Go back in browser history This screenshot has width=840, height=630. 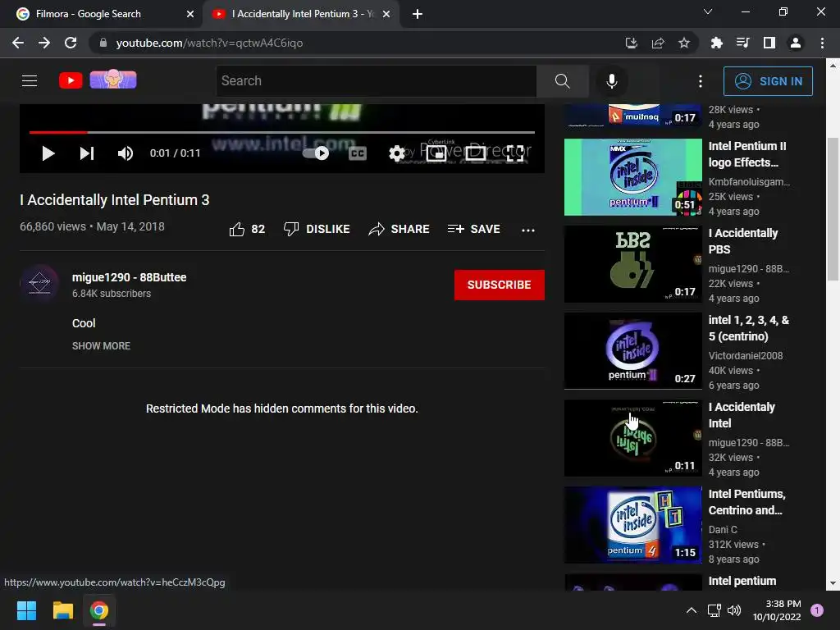tap(18, 43)
